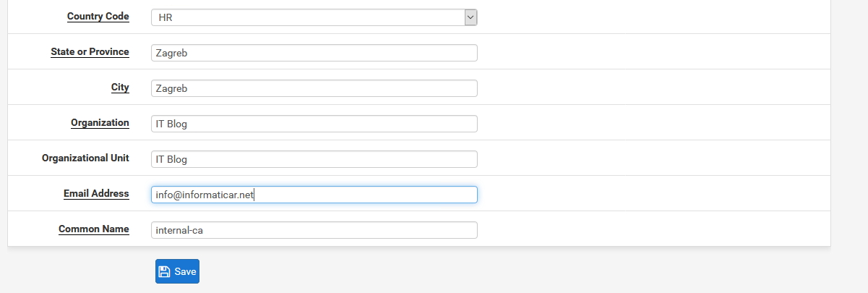Image resolution: width=868 pixels, height=293 pixels.
Task: Click white space right of Country Code dropdown
Action: [x=650, y=17]
